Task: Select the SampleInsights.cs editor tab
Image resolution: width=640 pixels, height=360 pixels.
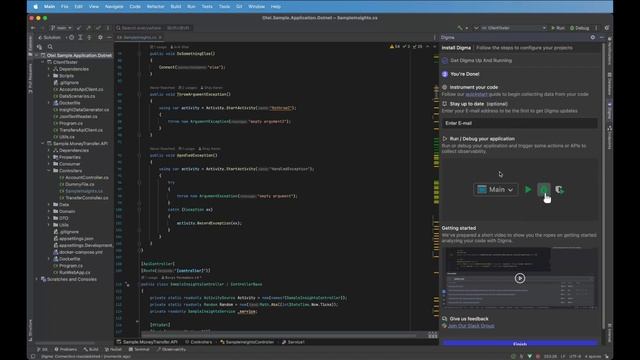Action: 139,37
